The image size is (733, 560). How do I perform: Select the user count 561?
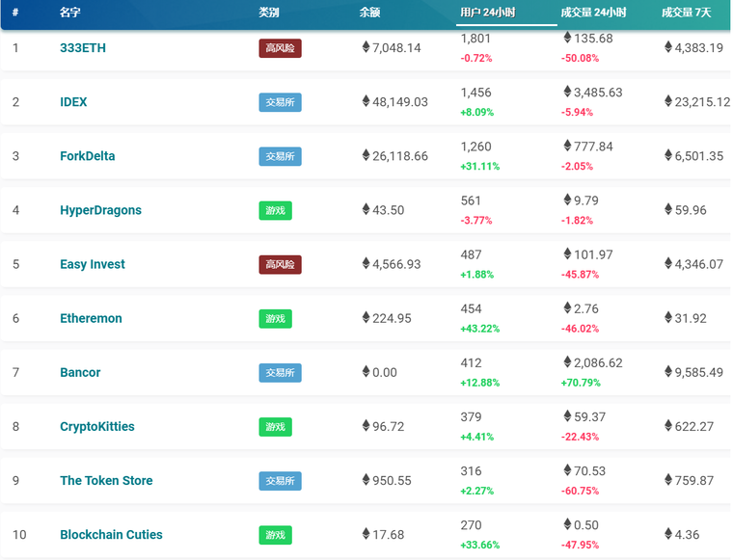click(471, 200)
